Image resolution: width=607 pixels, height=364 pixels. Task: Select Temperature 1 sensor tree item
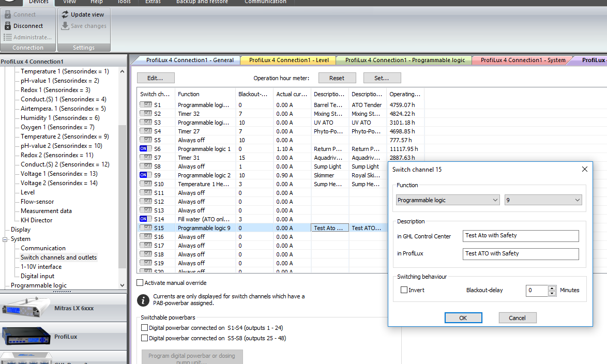tap(65, 71)
